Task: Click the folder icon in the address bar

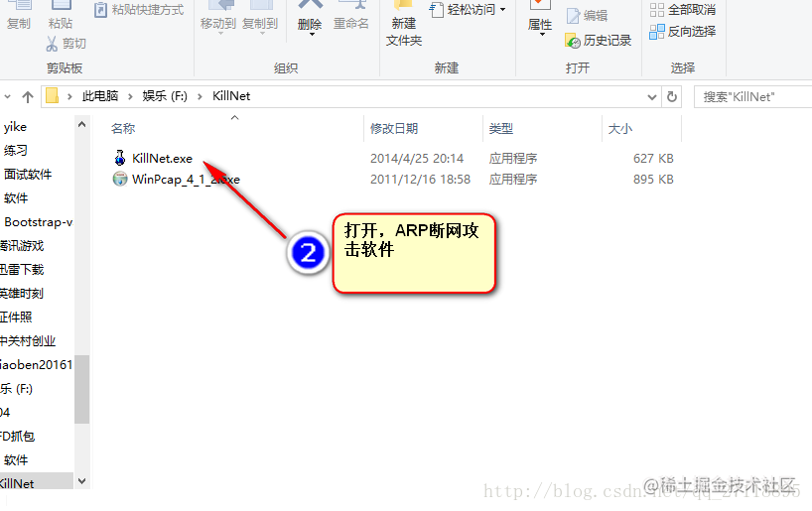Action: (52, 96)
